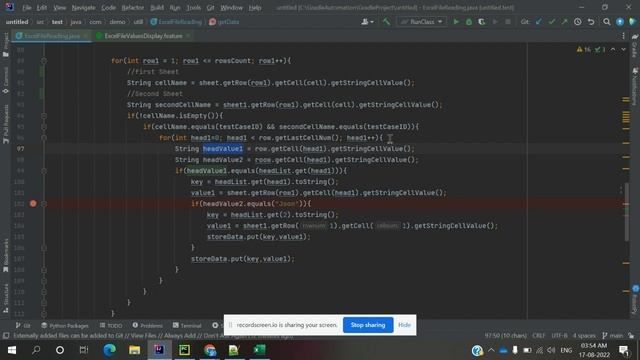Open the Bookmarks tool window stripe
The width and height of the screenshot is (640, 360).
[x=5, y=256]
